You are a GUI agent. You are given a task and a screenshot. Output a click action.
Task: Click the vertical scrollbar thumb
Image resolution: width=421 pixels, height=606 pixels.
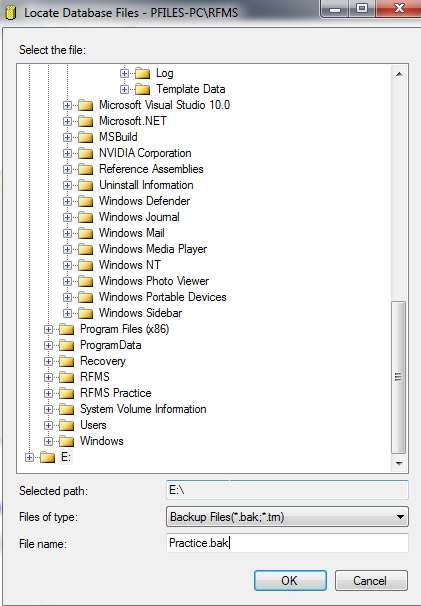pyautogui.click(x=399, y=377)
